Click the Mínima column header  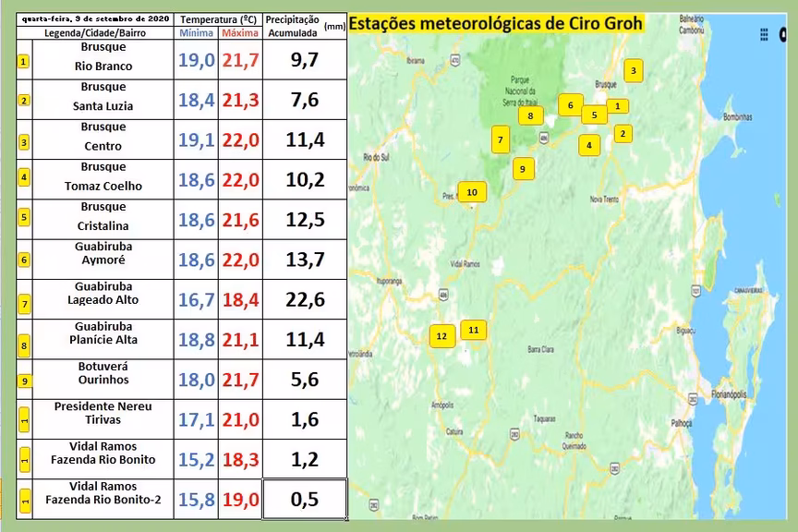(195, 32)
